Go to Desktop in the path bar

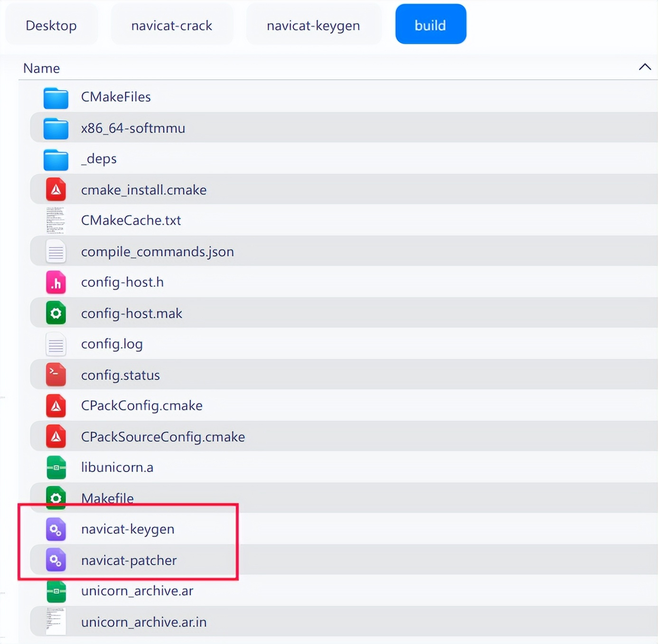(51, 25)
